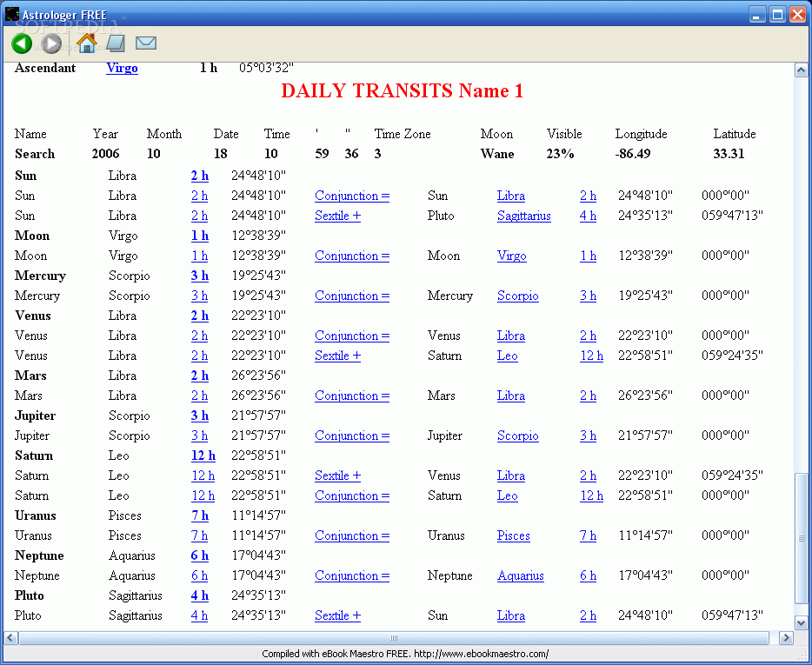Click the vertical scrollbar thumb

(801, 539)
